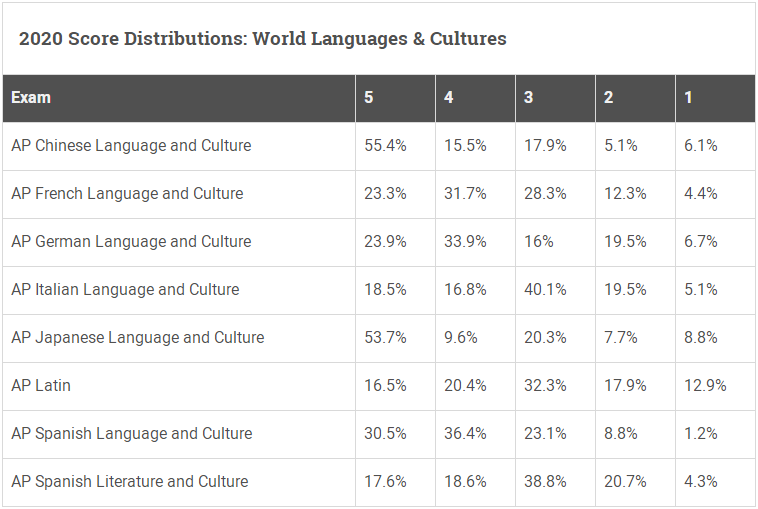The width and height of the screenshot is (758, 509).
Task: Select the score 5 column header
Action: tap(369, 98)
